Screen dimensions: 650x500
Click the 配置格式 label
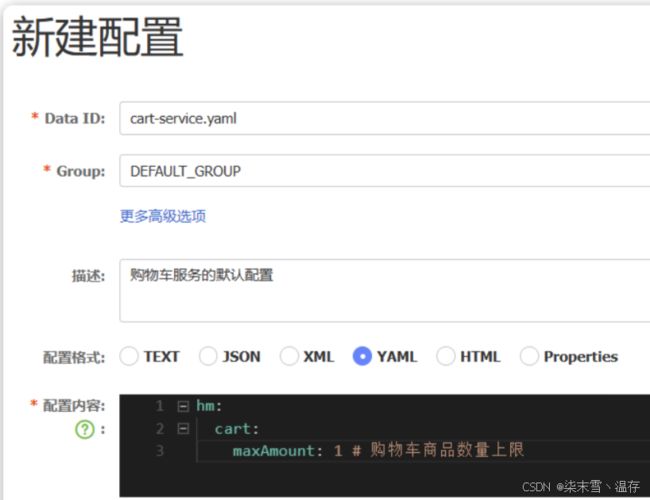coord(74,357)
